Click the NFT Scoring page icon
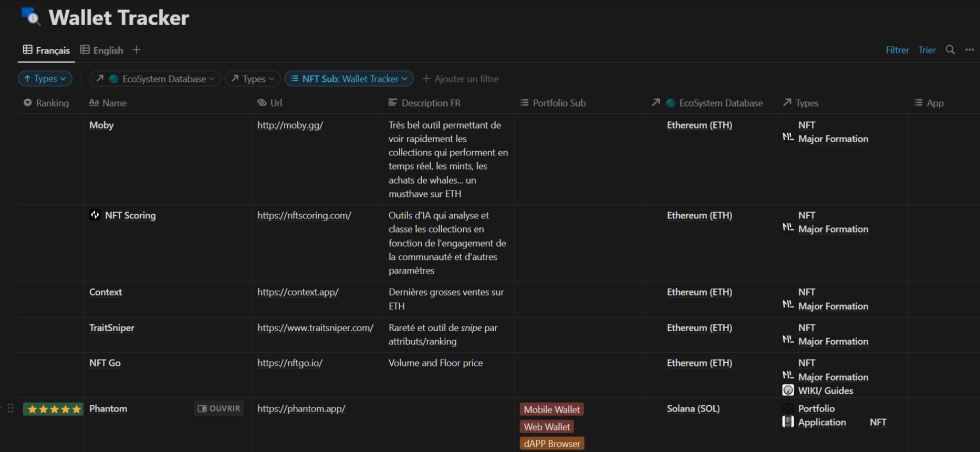 (95, 215)
